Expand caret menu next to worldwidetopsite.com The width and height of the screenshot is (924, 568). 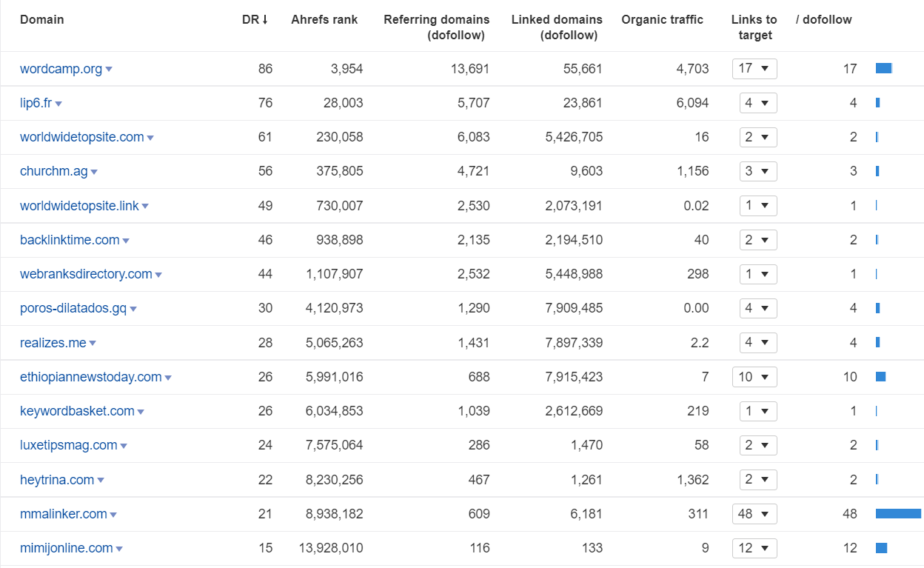(150, 138)
